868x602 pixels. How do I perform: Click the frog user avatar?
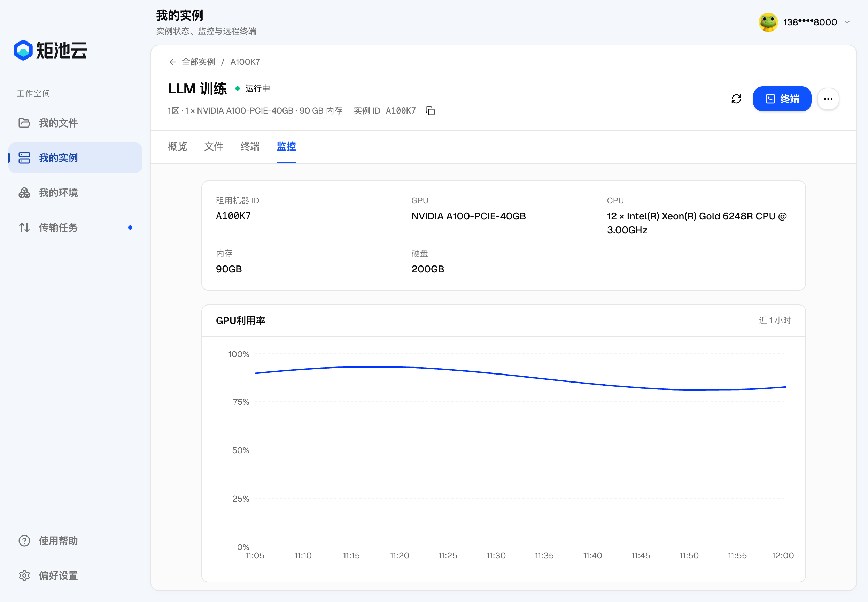[768, 22]
